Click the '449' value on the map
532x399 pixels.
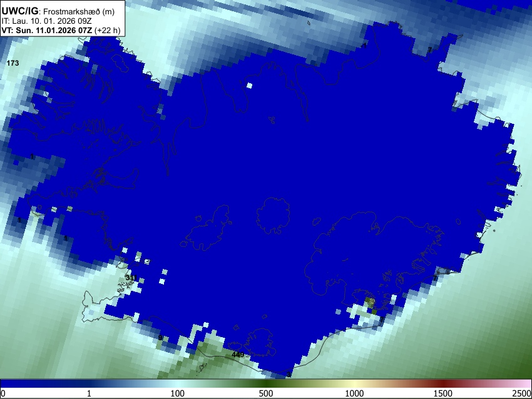[x=238, y=355]
